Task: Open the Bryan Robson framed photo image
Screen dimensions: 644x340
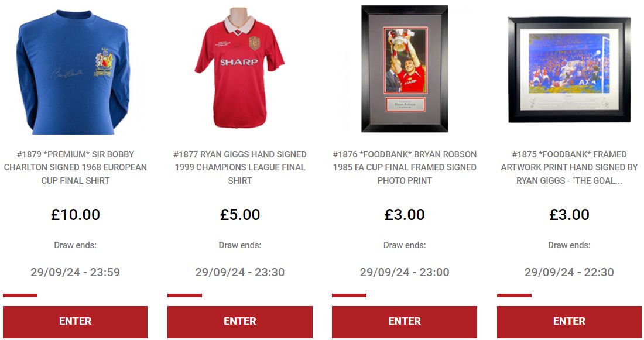Action: click(x=405, y=69)
